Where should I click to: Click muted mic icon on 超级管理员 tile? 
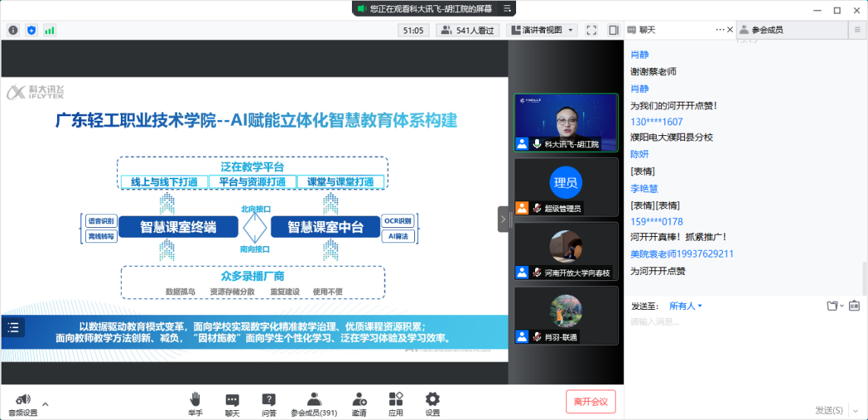point(537,209)
